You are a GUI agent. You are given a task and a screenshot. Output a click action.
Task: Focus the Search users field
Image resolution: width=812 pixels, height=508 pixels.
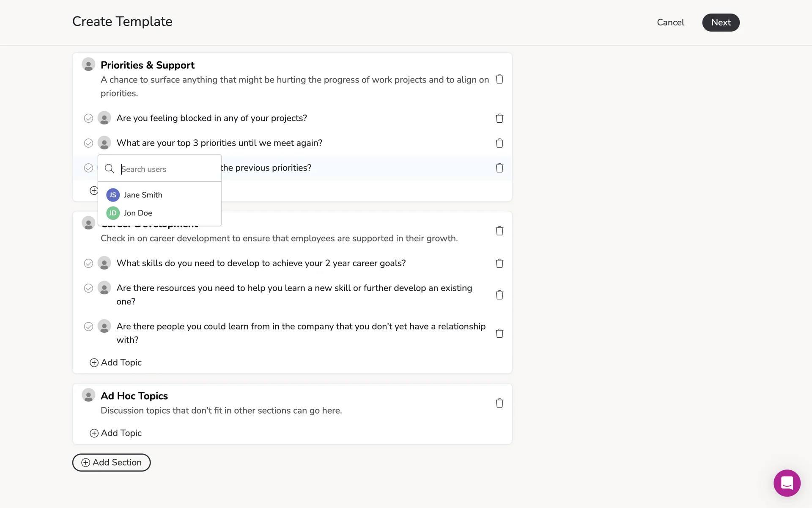(x=167, y=169)
